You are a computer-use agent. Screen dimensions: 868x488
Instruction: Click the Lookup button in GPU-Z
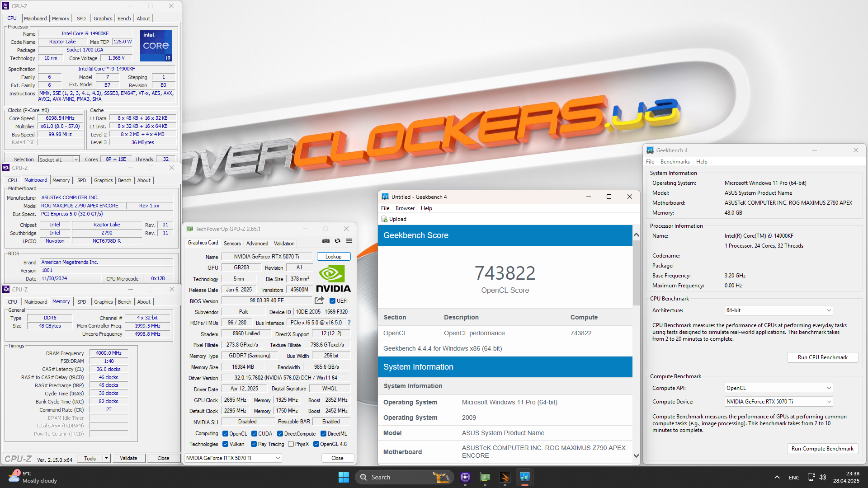tap(334, 257)
